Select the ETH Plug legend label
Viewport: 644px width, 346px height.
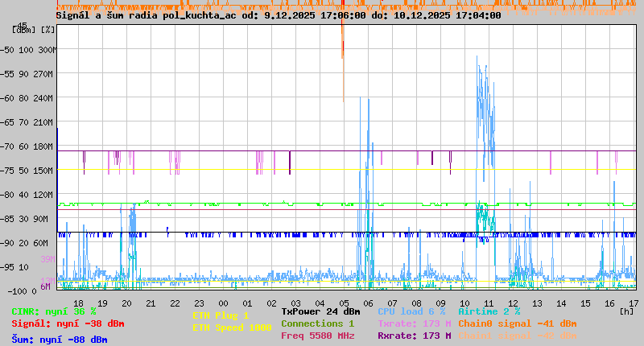point(221,315)
